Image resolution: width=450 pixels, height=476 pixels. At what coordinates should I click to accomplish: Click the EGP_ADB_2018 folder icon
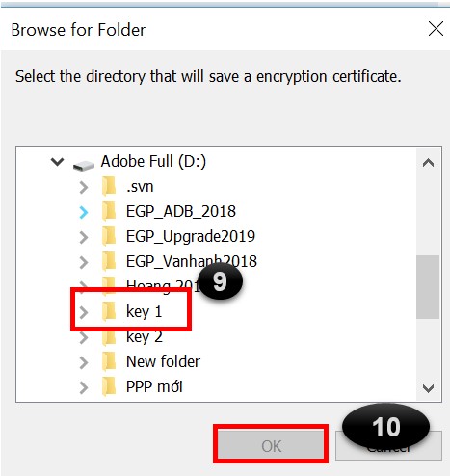click(109, 211)
